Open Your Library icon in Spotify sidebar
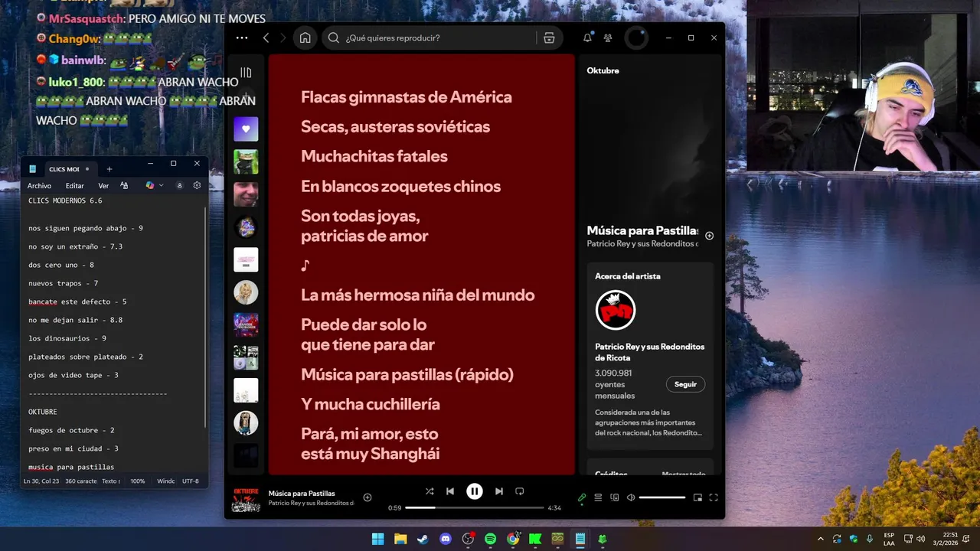 (x=246, y=73)
